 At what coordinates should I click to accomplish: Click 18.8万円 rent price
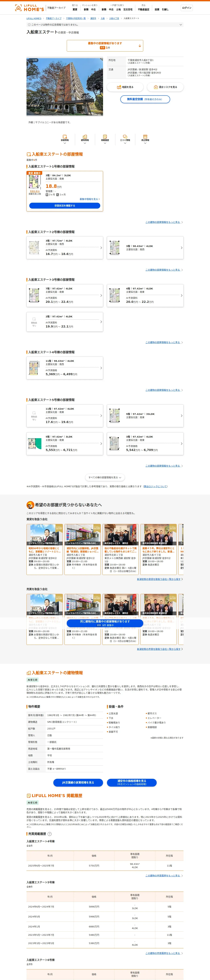click(54, 186)
